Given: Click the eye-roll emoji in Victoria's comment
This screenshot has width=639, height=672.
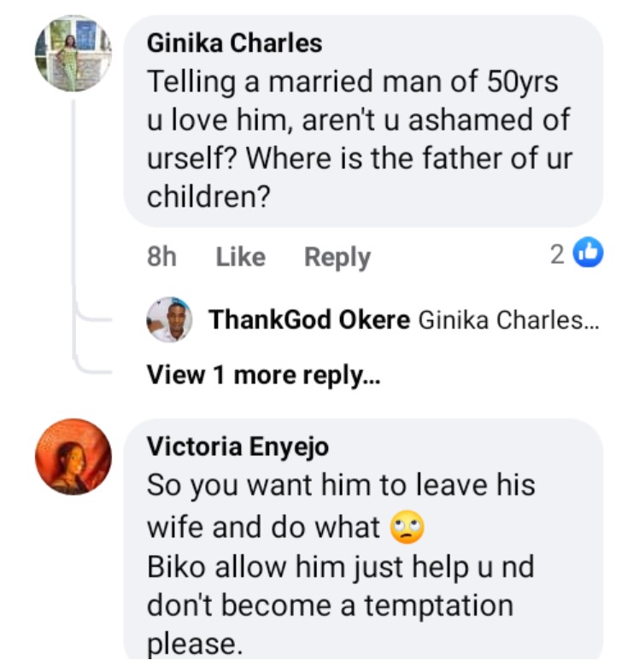Looking at the screenshot, I should pyautogui.click(x=406, y=529).
